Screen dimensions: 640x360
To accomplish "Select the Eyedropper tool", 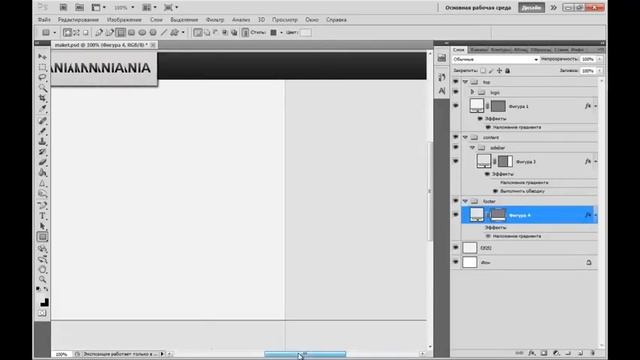I will pos(42,109).
